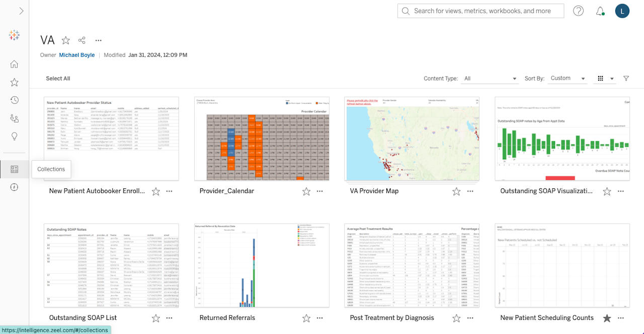The width and height of the screenshot is (644, 334).
Task: Unfavorite New Patient Scheduling Counts
Action: (x=607, y=318)
